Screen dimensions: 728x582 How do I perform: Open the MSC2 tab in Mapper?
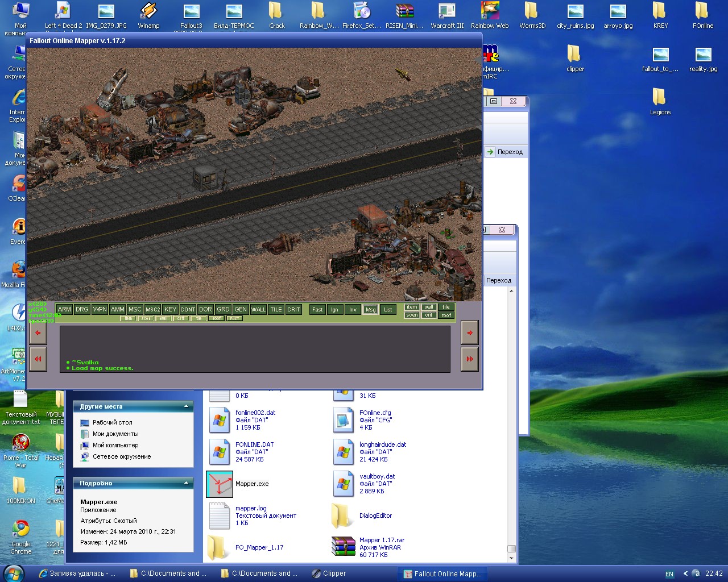(152, 309)
